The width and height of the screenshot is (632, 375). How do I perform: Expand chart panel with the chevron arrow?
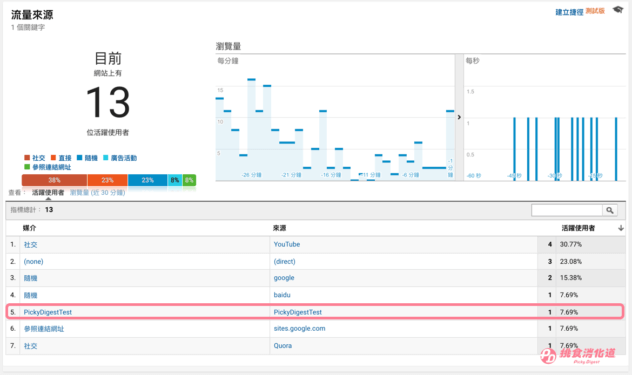click(459, 117)
